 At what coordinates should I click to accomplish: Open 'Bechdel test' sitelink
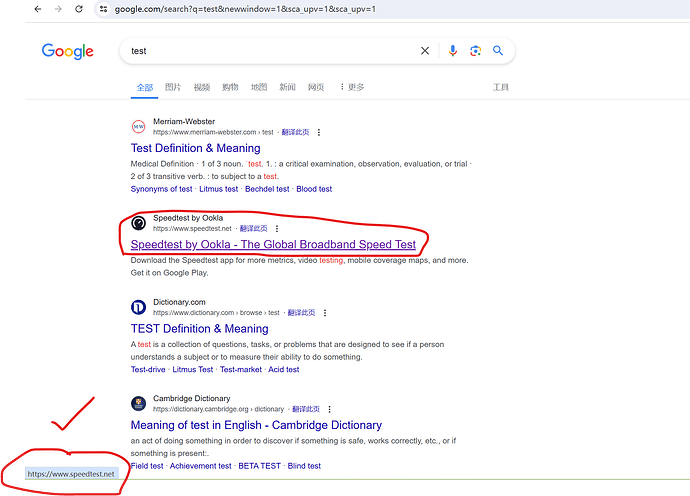(267, 189)
